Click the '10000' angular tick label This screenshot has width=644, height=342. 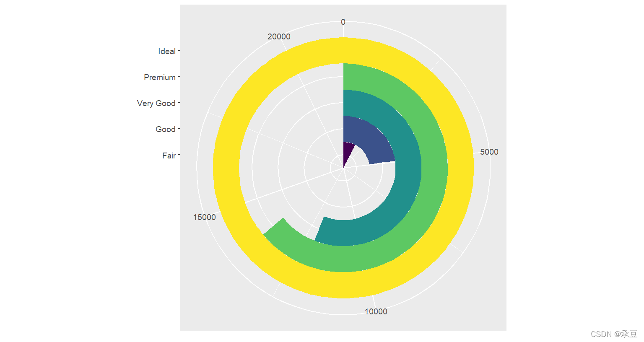[x=376, y=311]
